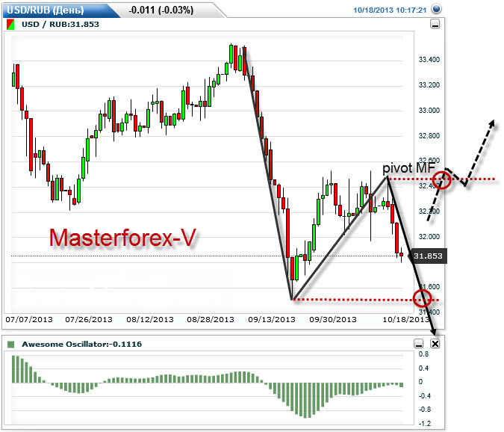Click the timestamp 10/18/2013 10:17:21

coord(390,10)
